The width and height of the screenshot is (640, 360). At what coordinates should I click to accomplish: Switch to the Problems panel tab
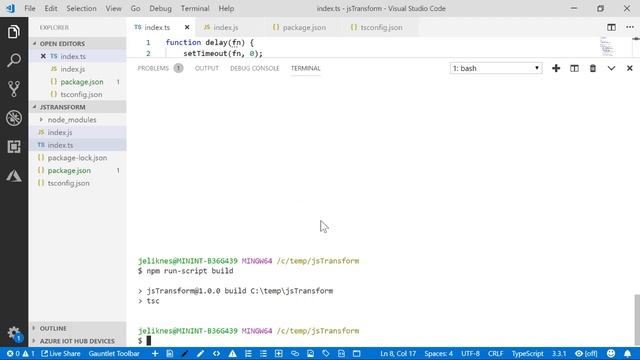click(160, 68)
